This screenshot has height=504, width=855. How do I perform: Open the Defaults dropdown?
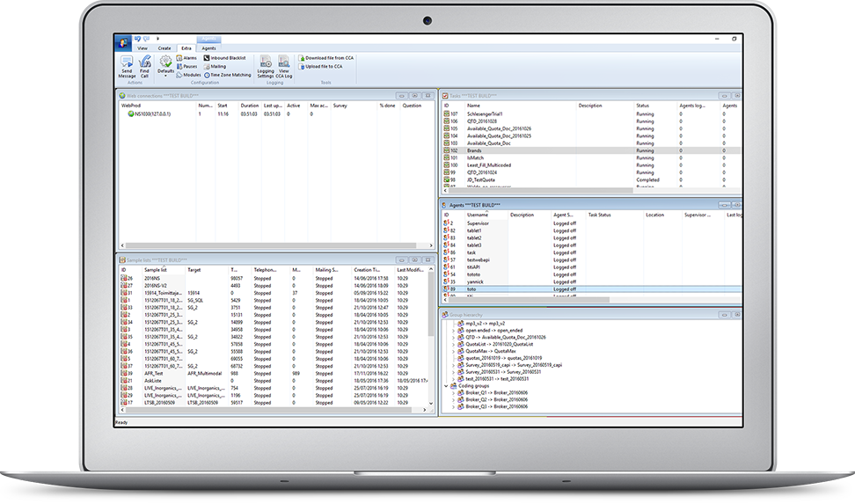(x=165, y=64)
